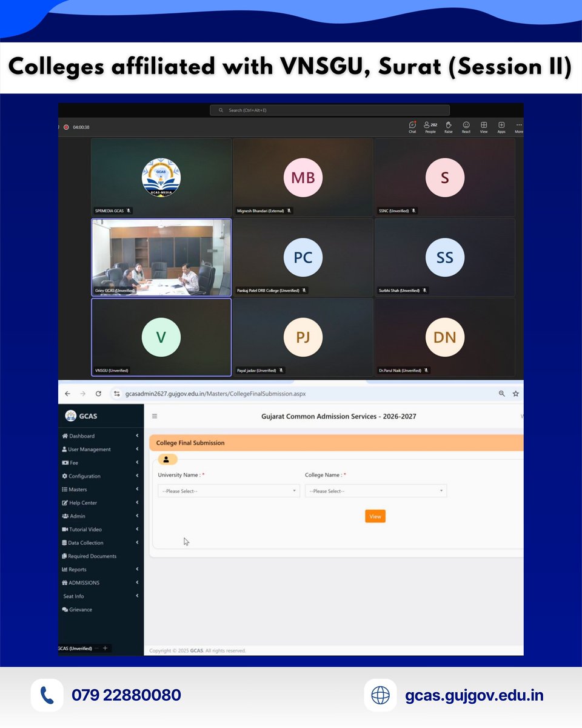The height and width of the screenshot is (728, 582).
Task: Open the Masters sidebar menu
Action: click(x=74, y=489)
